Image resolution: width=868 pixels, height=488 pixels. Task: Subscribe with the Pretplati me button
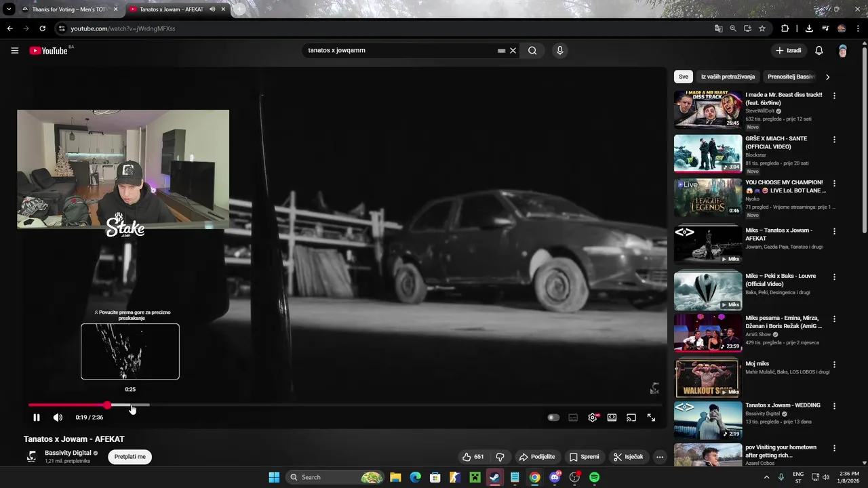pos(130,457)
